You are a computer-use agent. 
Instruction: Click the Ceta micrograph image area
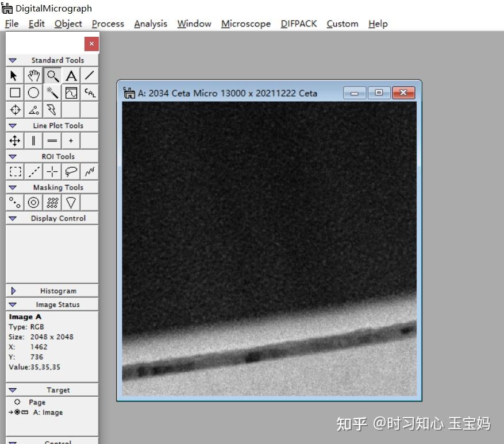(270, 249)
